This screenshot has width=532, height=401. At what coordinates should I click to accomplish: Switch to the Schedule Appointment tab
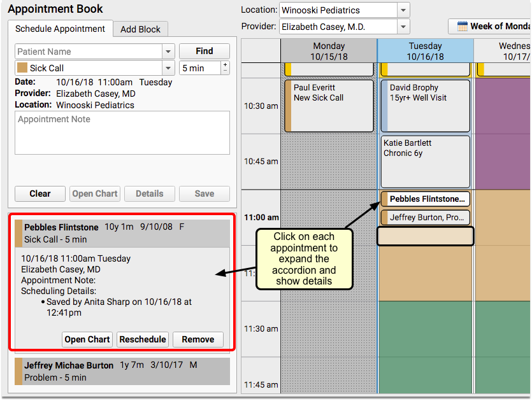click(60, 29)
